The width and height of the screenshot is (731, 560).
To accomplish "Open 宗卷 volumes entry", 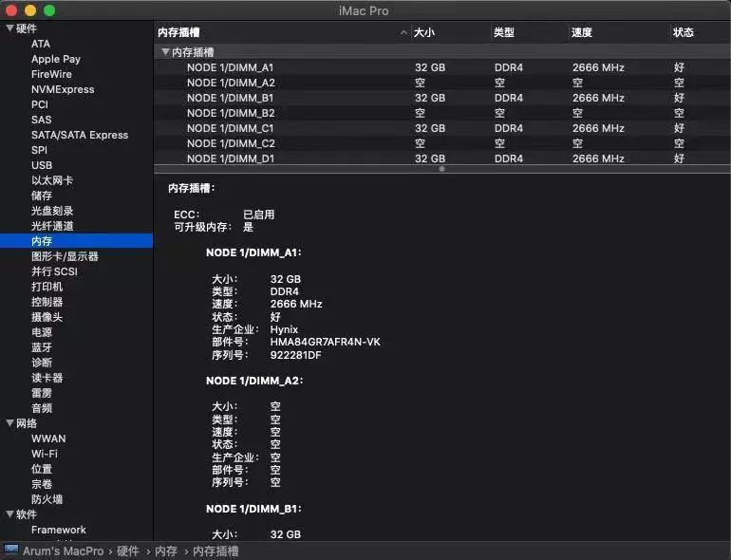I will pyautogui.click(x=42, y=484).
